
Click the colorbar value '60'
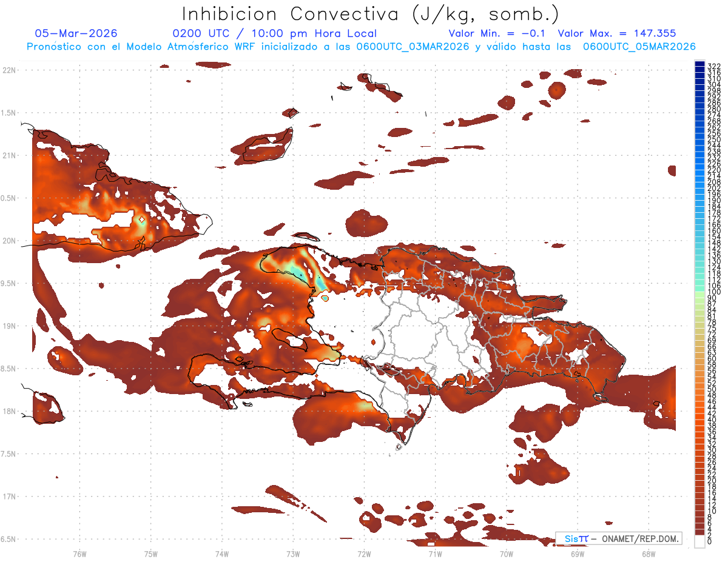pos(712,358)
